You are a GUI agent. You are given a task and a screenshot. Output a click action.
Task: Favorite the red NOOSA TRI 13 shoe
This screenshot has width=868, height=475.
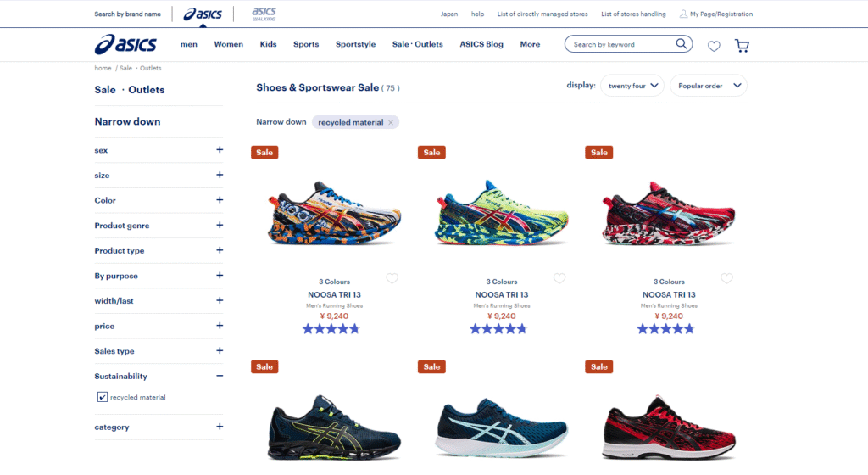pos(726,278)
